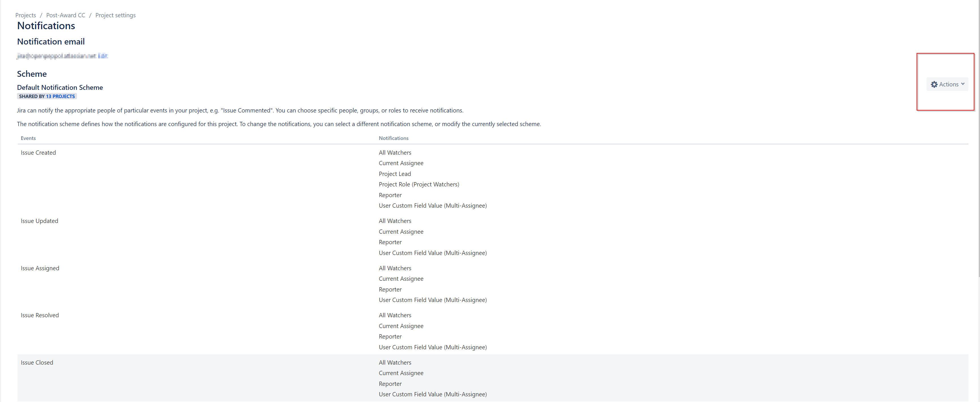
Task: Select the Issue Resolved event label
Action: (x=40, y=315)
